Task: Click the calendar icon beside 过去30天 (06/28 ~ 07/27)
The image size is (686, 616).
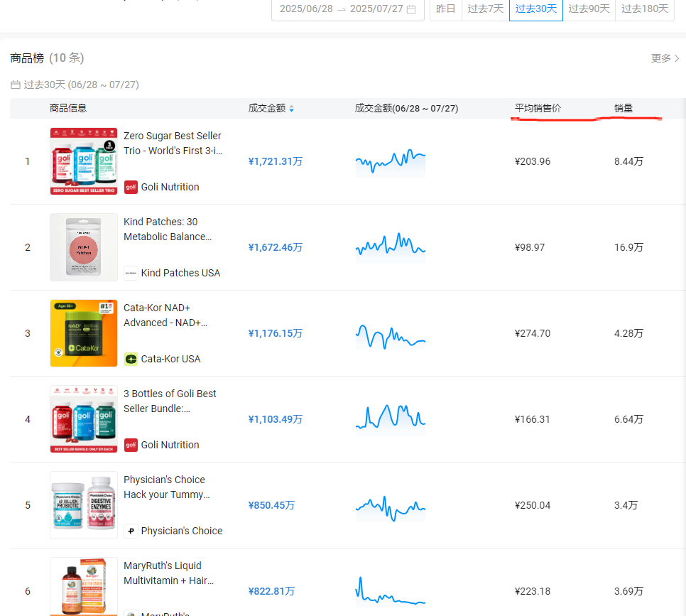Action: pos(16,85)
